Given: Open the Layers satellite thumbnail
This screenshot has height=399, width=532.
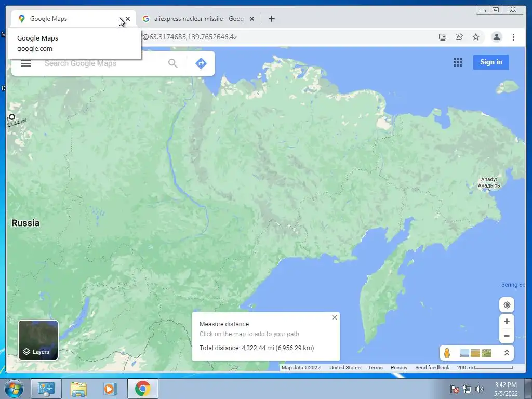Looking at the screenshot, I should 38,340.
